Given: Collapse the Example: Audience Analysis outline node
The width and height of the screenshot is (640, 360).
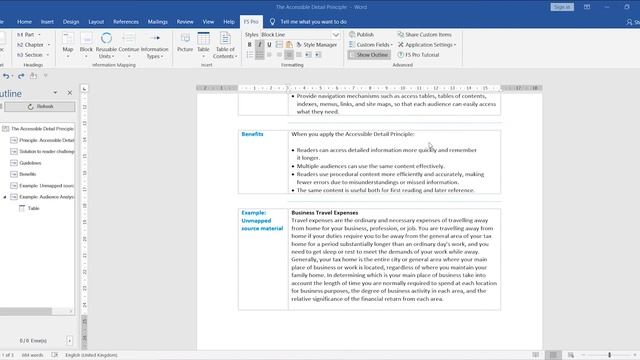Looking at the screenshot, I should point(5,197).
